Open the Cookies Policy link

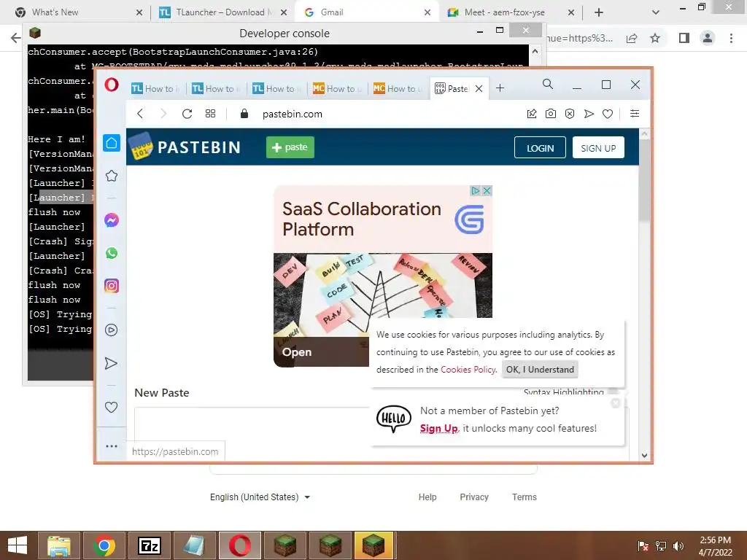[x=468, y=370]
